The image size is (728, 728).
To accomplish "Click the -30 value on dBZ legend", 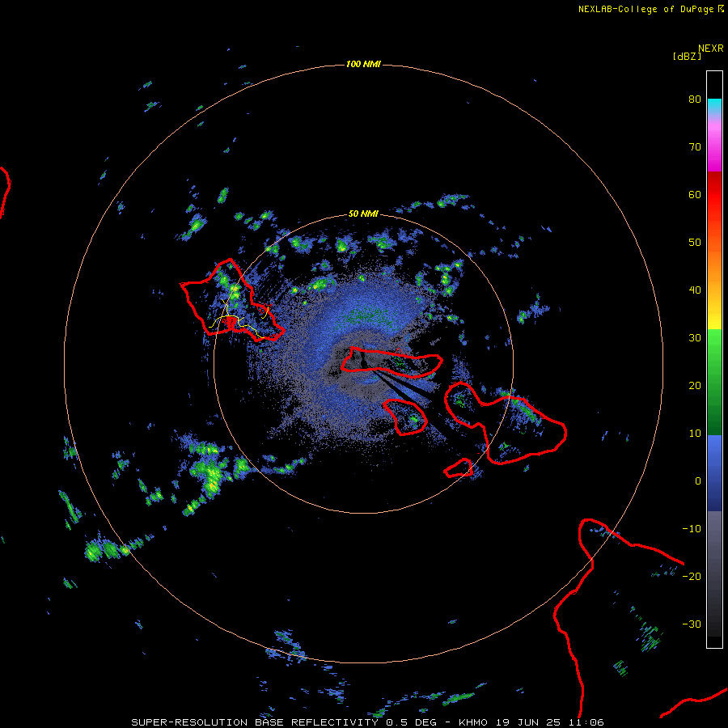I will pyautogui.click(x=692, y=624).
